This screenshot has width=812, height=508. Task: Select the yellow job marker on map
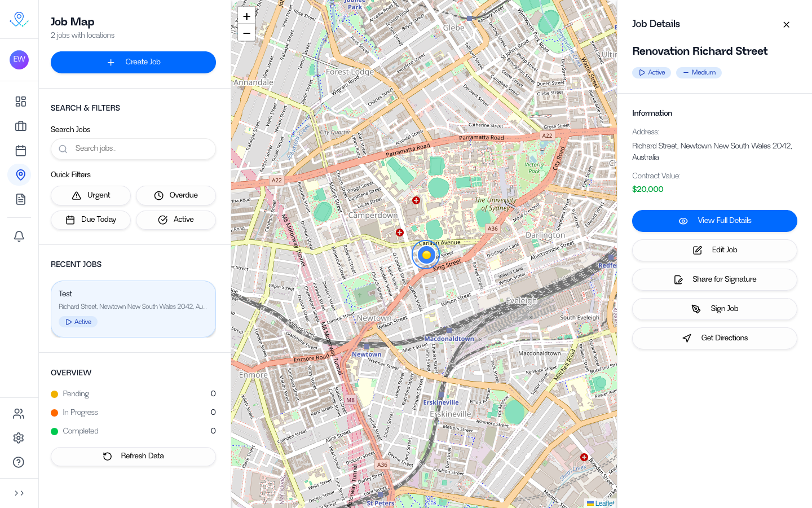click(x=426, y=255)
